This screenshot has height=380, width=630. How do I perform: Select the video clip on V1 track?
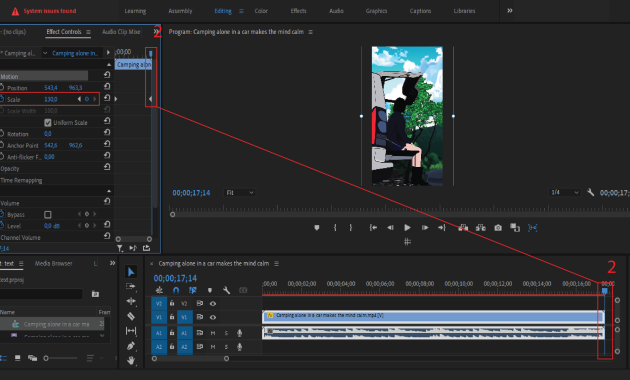(x=433, y=317)
